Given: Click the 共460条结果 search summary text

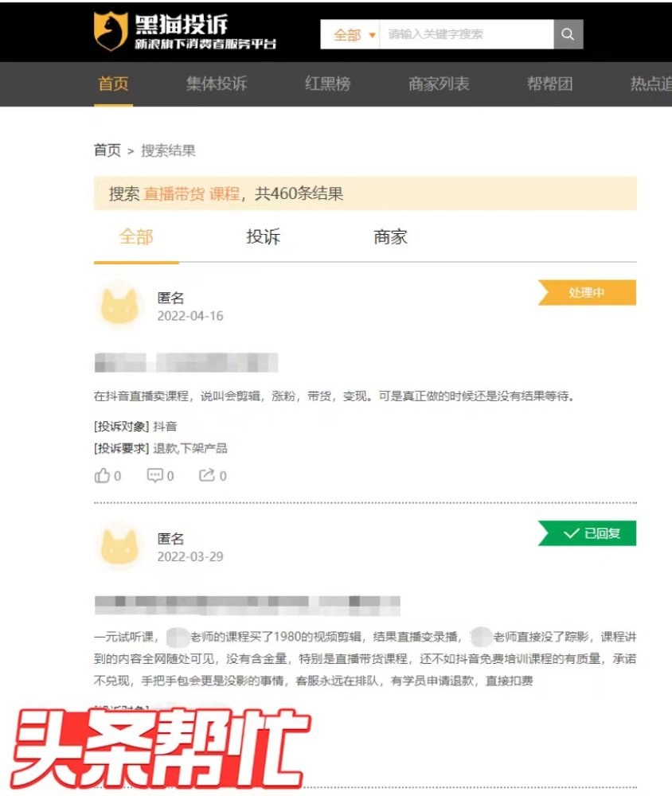Looking at the screenshot, I should click(x=299, y=193).
